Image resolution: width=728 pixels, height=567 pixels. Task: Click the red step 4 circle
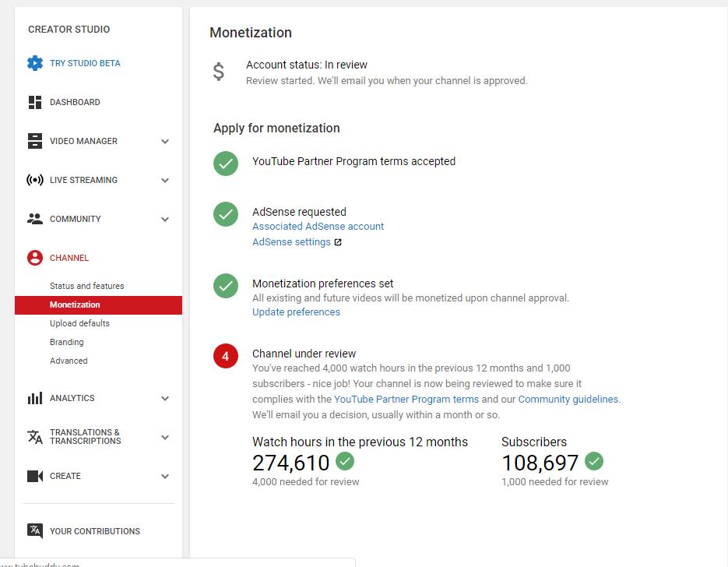pyautogui.click(x=226, y=356)
